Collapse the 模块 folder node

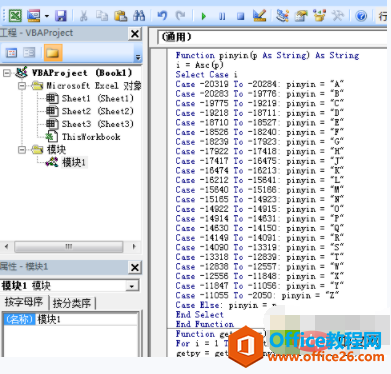[22, 150]
